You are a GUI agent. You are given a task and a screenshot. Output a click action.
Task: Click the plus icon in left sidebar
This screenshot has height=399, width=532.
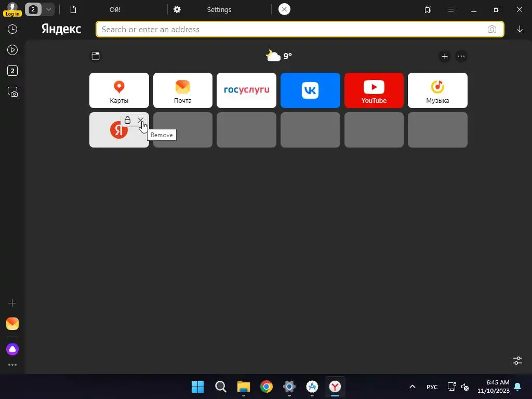tap(12, 303)
